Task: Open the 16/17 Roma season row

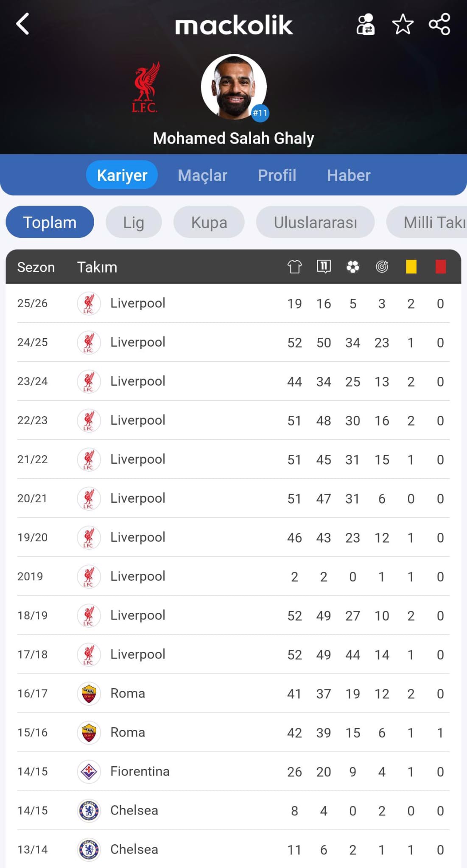Action: point(233,693)
